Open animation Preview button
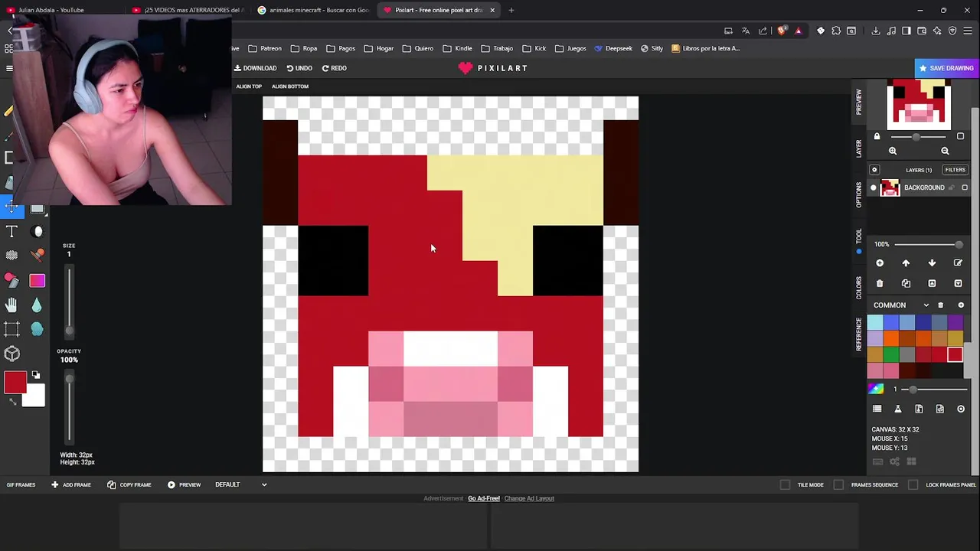The width and height of the screenshot is (980, 551). (184, 484)
